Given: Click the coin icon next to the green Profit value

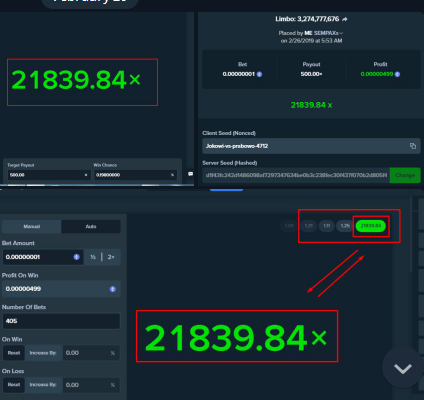Looking at the screenshot, I should point(397,74).
